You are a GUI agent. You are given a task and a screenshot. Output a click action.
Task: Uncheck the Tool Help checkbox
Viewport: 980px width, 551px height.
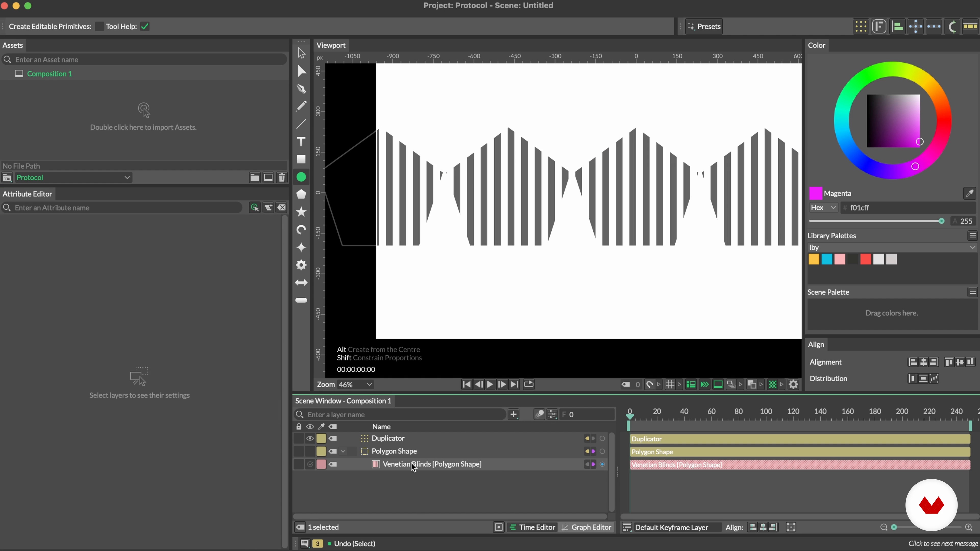[x=145, y=27]
